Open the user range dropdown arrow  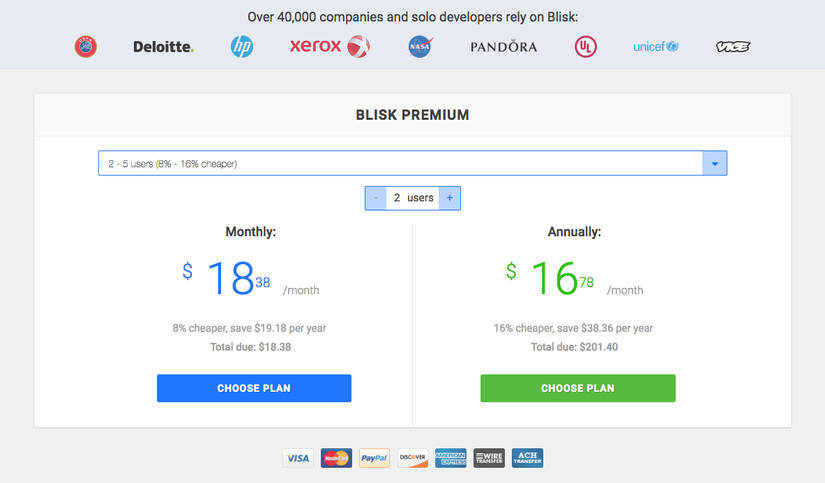[x=715, y=163]
